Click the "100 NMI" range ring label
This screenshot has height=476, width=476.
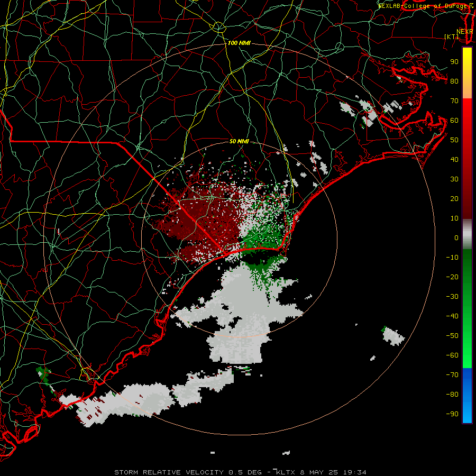point(239,43)
